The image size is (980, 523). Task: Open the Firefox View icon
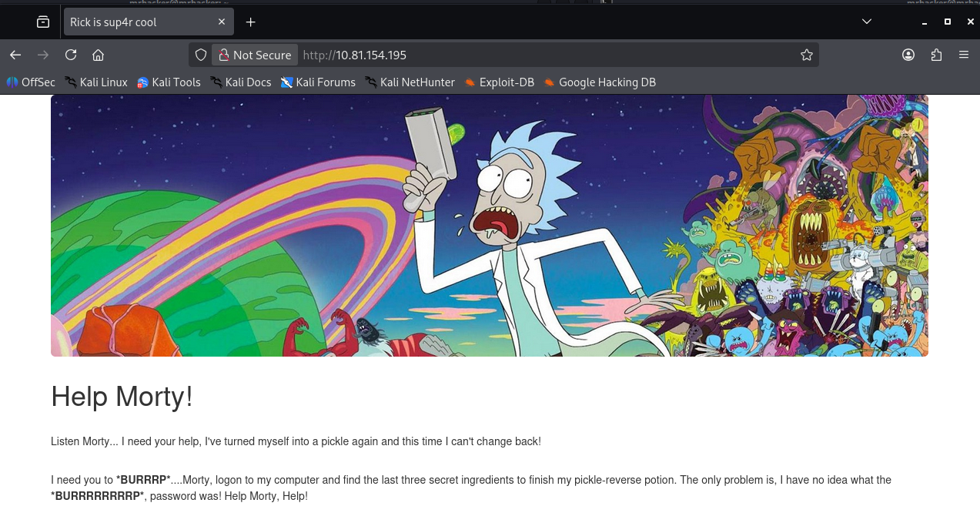tap(43, 22)
